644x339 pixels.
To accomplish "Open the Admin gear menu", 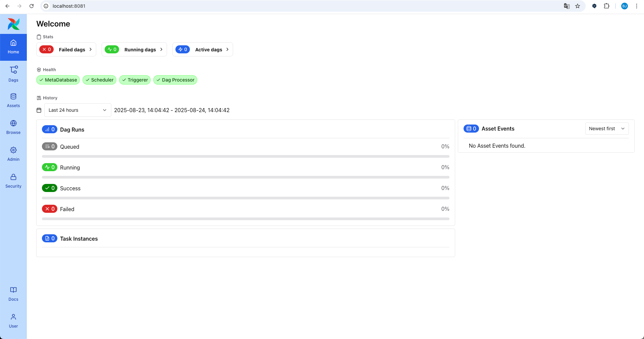I will [x=13, y=154].
